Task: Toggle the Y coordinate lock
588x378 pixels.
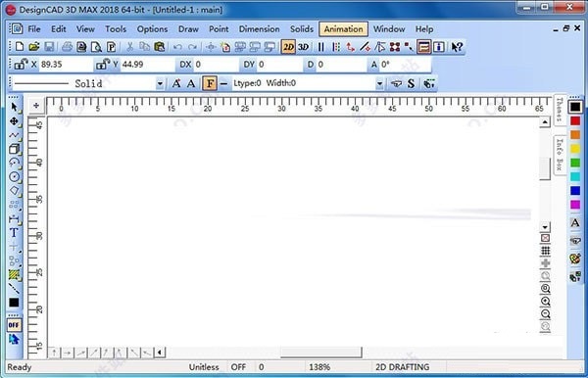Action: coord(102,65)
